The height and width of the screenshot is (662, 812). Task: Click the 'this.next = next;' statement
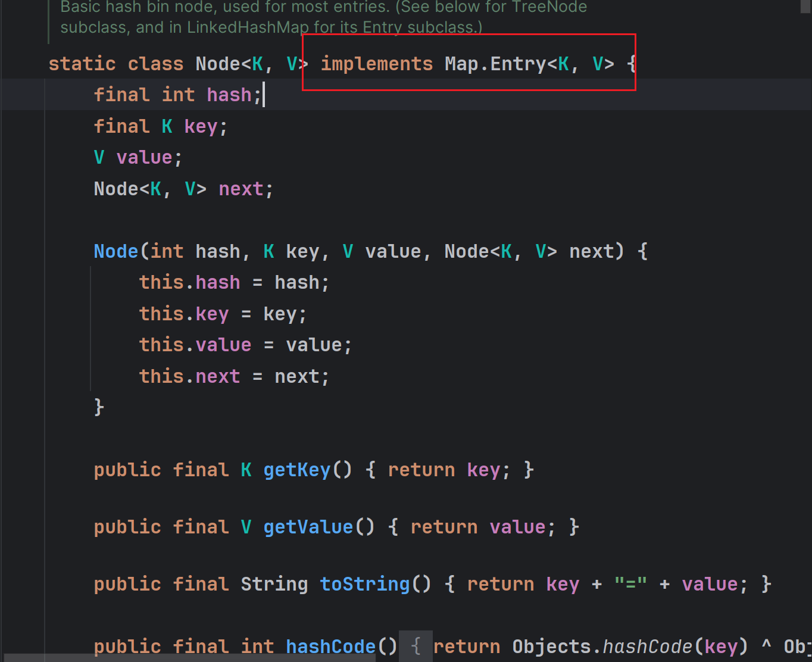click(x=235, y=376)
